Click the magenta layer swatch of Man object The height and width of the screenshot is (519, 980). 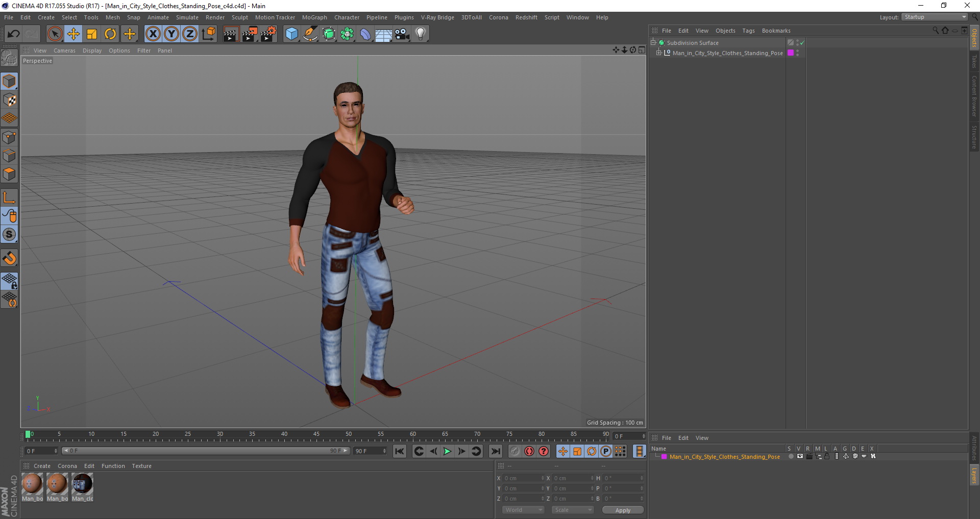coord(791,53)
